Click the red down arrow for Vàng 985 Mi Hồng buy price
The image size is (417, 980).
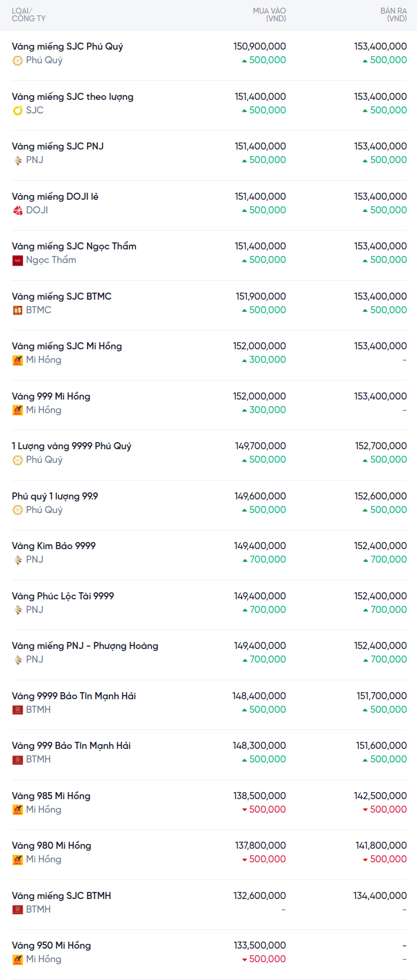click(244, 810)
